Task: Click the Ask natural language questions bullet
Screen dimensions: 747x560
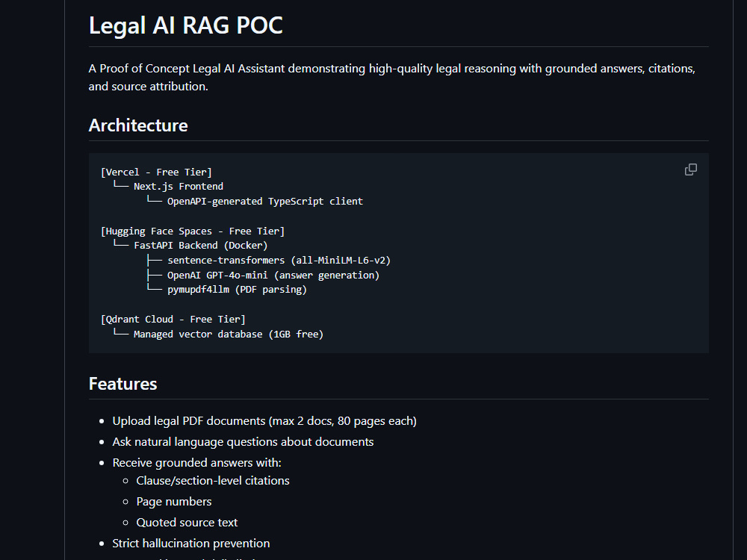Action: pos(243,442)
